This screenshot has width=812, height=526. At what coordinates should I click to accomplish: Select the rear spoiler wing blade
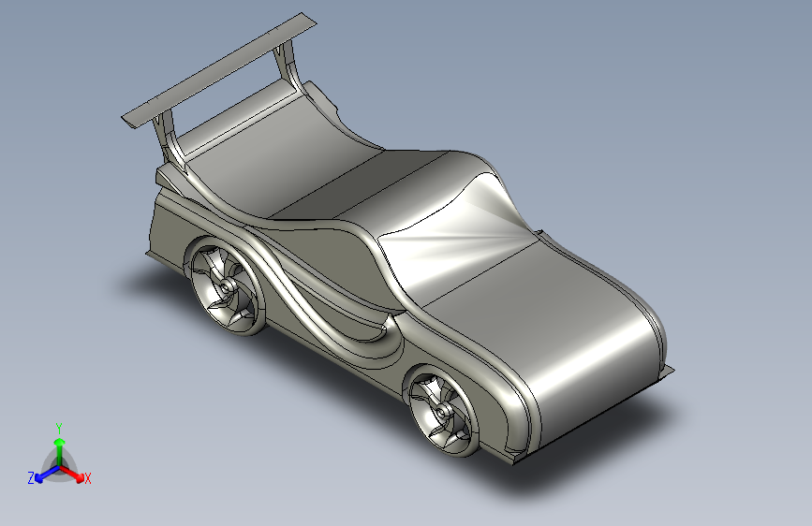pos(219,70)
